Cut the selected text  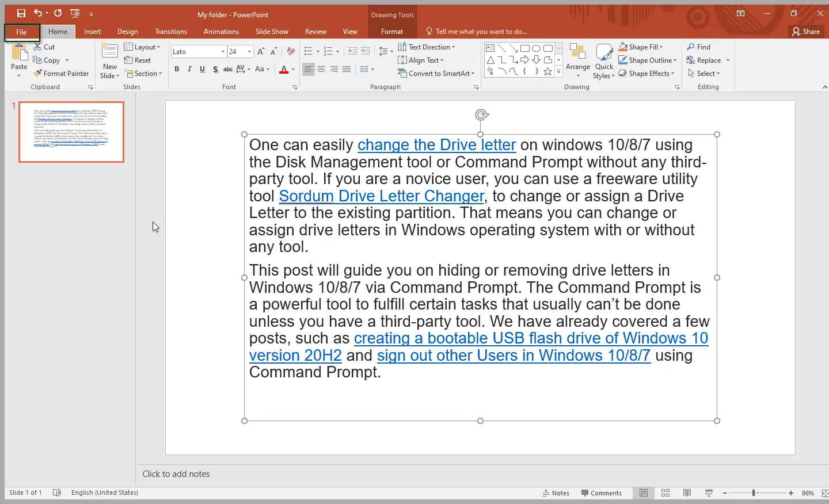point(44,47)
